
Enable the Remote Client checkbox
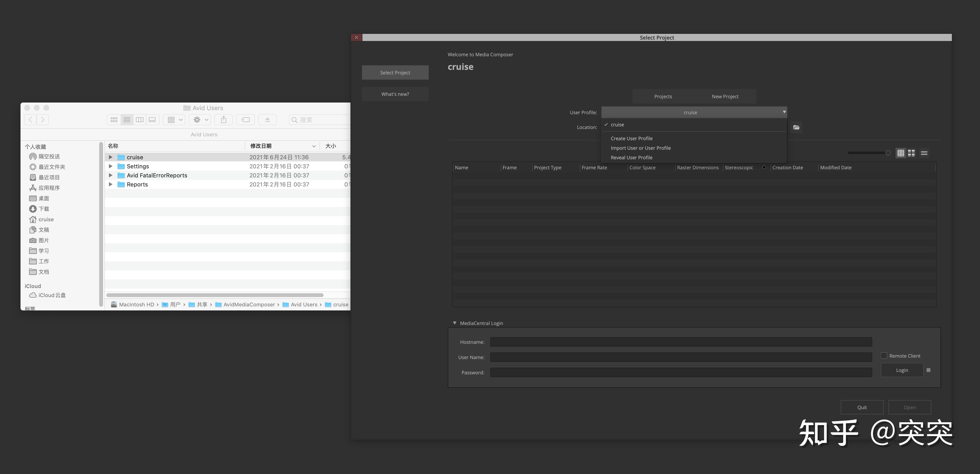(x=884, y=356)
